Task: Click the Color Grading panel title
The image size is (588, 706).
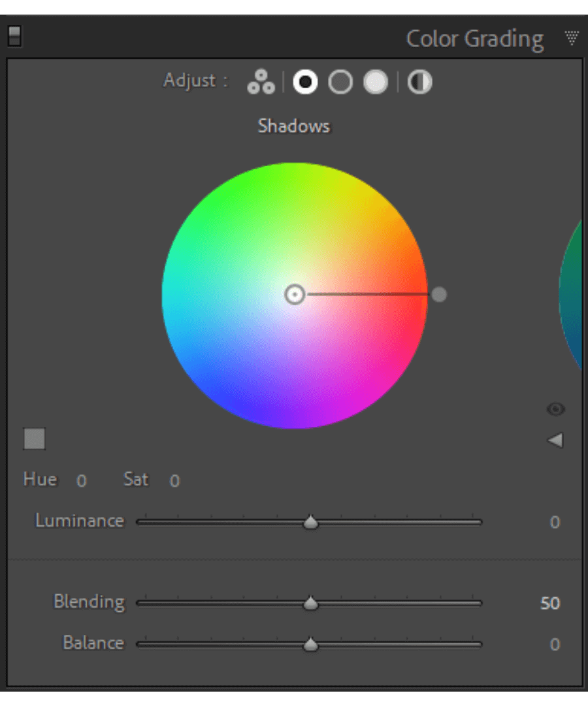Action: 475,40
